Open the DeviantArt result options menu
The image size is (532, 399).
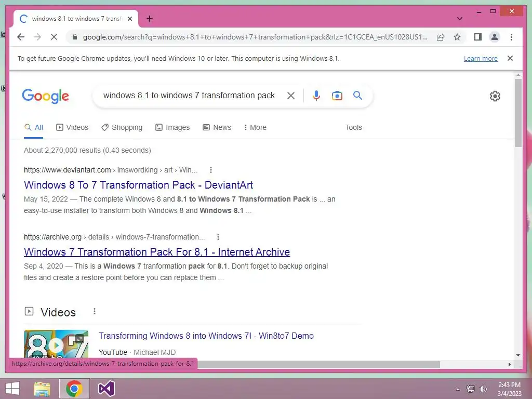click(211, 170)
